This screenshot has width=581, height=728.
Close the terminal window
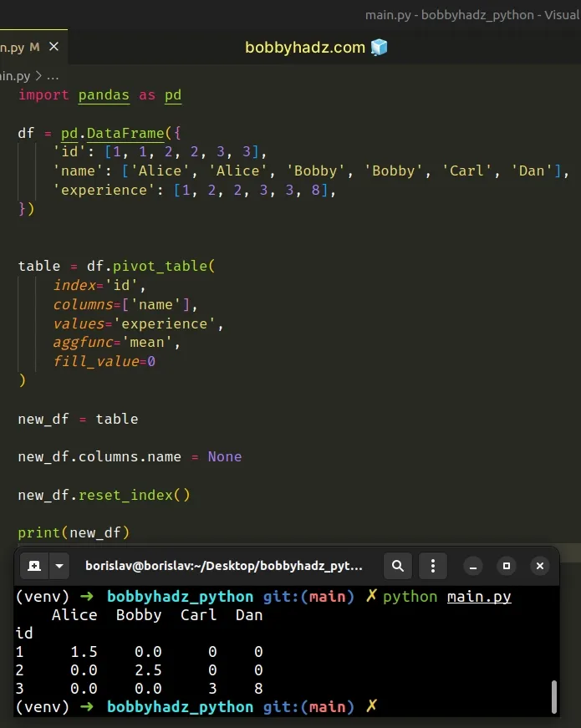[540, 566]
